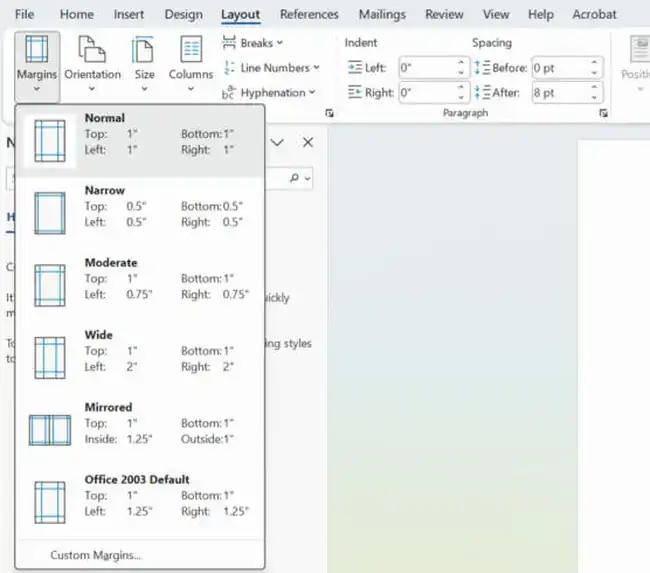Select the Layout tab
Image resolution: width=650 pixels, height=573 pixels.
point(240,15)
